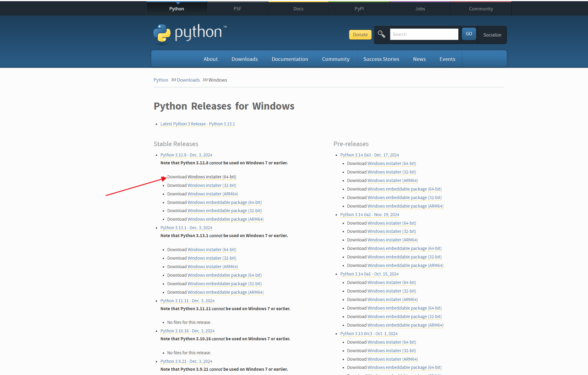
Task: Switch to the Docs top tab
Action: 298,9
